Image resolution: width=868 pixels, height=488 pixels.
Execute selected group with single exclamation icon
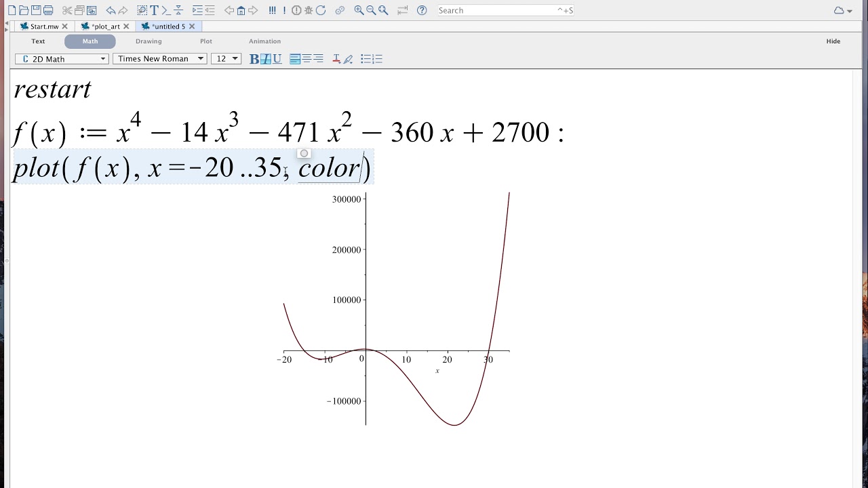(x=284, y=10)
